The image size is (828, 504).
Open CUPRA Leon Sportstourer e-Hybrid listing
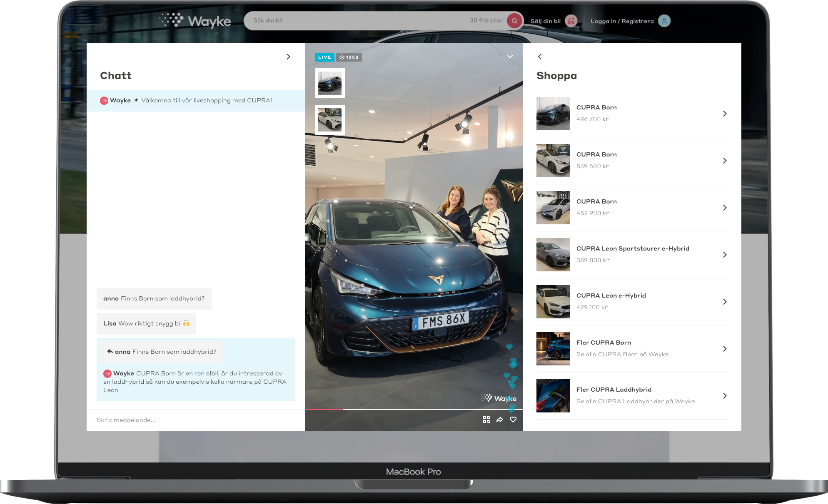[632, 255]
